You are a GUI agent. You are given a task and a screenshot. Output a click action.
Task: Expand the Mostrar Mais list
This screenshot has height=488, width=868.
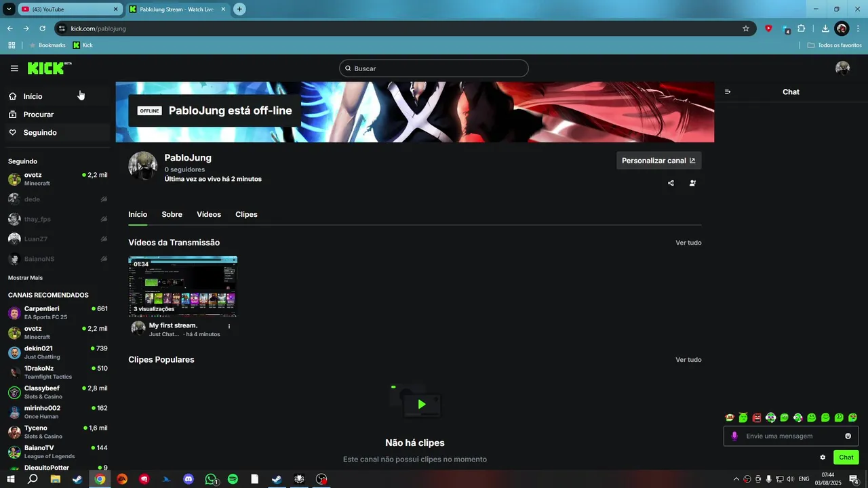point(25,278)
